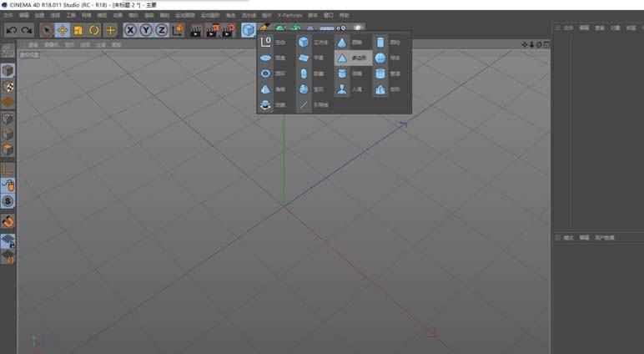Choose the highlighted 多边形 Polygon entry

354,58
